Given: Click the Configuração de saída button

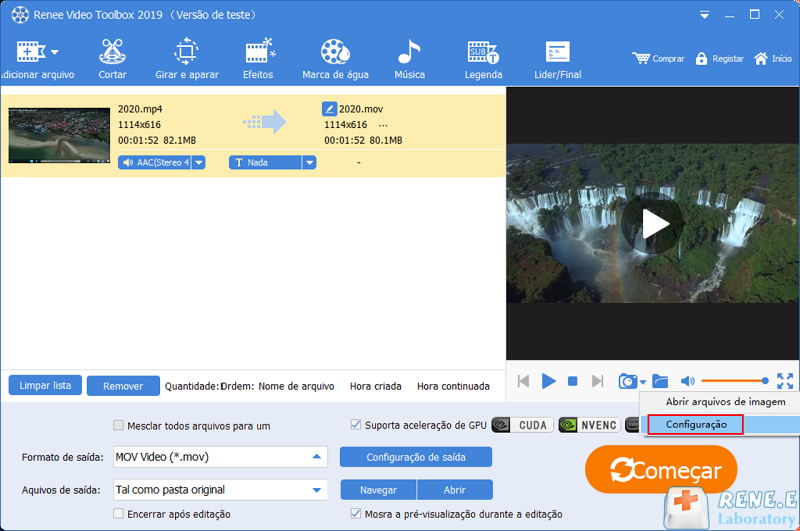Looking at the screenshot, I should click(416, 457).
